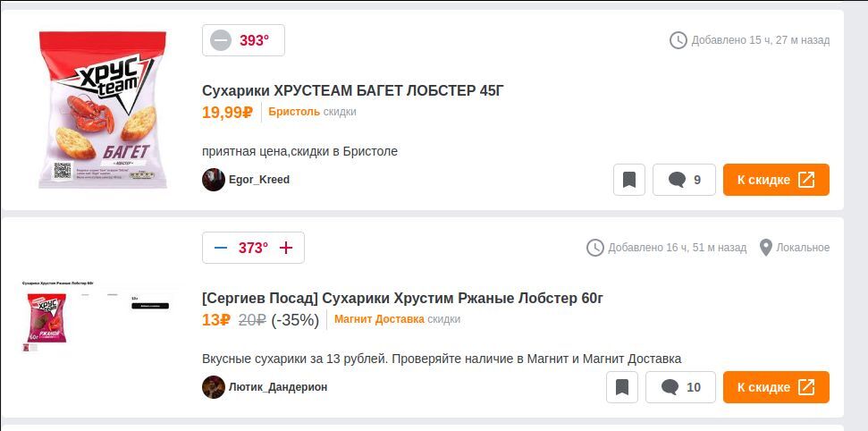Open Egor_Kreed user profile

click(x=259, y=180)
